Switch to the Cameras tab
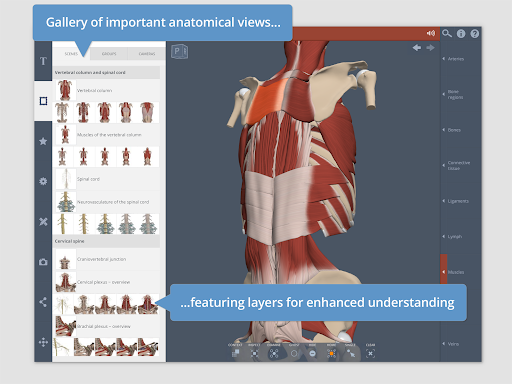The height and width of the screenshot is (384, 512). click(x=147, y=54)
